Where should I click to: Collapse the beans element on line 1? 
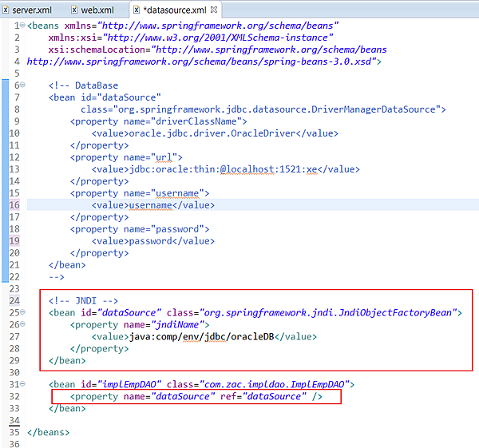[x=22, y=25]
